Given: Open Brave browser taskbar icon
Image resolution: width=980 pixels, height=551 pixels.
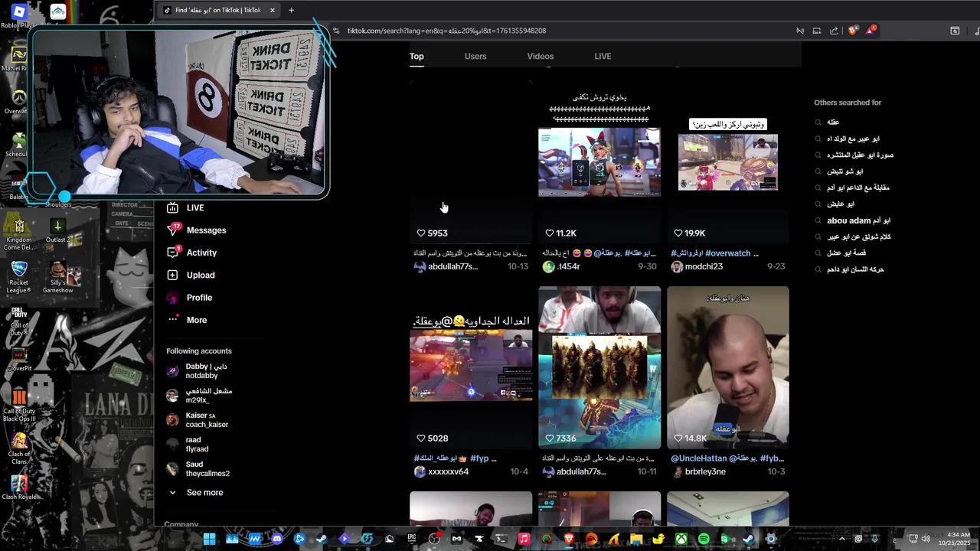Looking at the screenshot, I should pyautogui.click(x=569, y=539).
